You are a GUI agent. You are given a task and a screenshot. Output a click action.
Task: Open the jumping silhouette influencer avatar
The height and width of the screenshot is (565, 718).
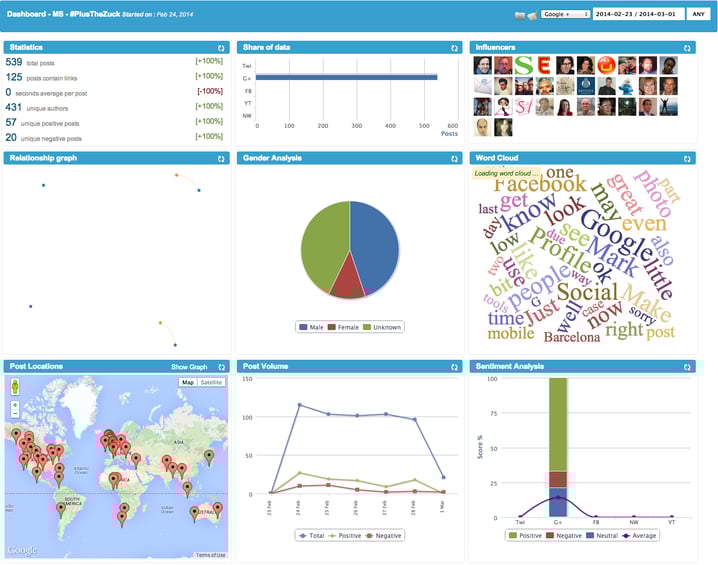click(x=669, y=107)
